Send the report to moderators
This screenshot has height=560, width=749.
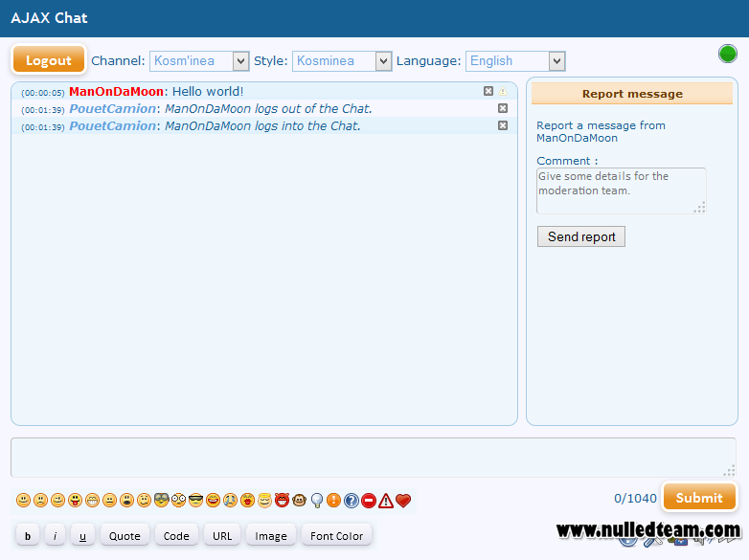click(x=580, y=236)
